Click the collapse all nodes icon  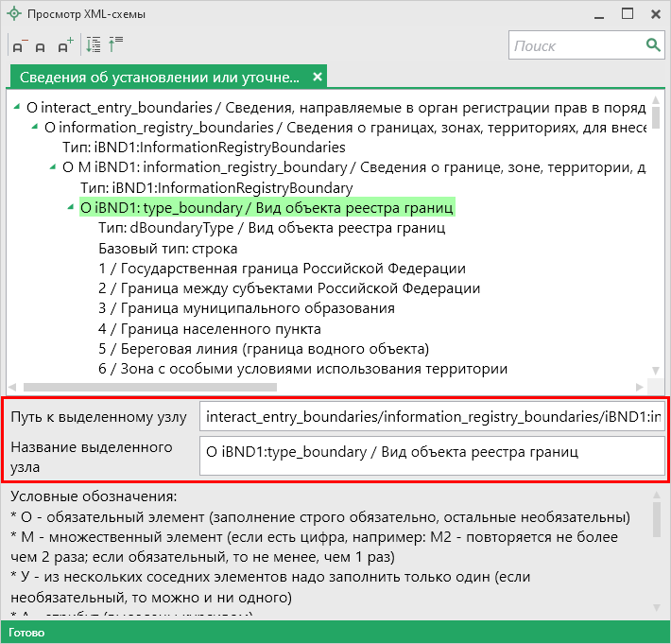click(116, 44)
